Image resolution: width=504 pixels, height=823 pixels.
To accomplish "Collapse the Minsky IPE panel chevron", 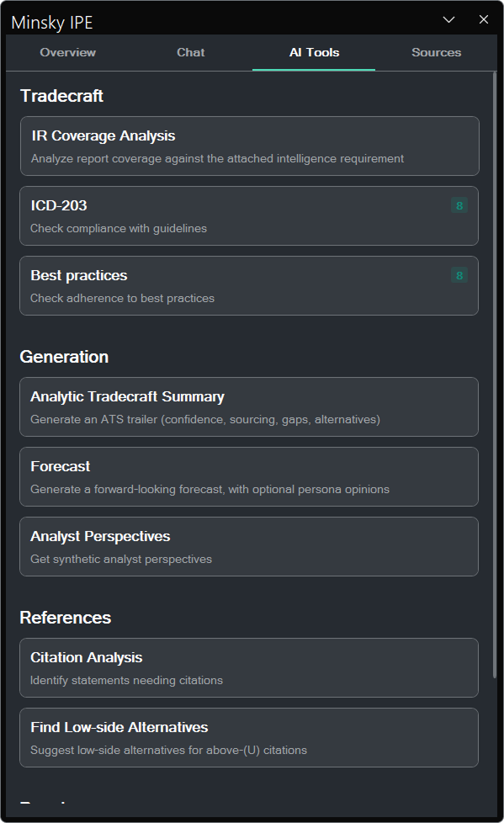I will [x=448, y=20].
